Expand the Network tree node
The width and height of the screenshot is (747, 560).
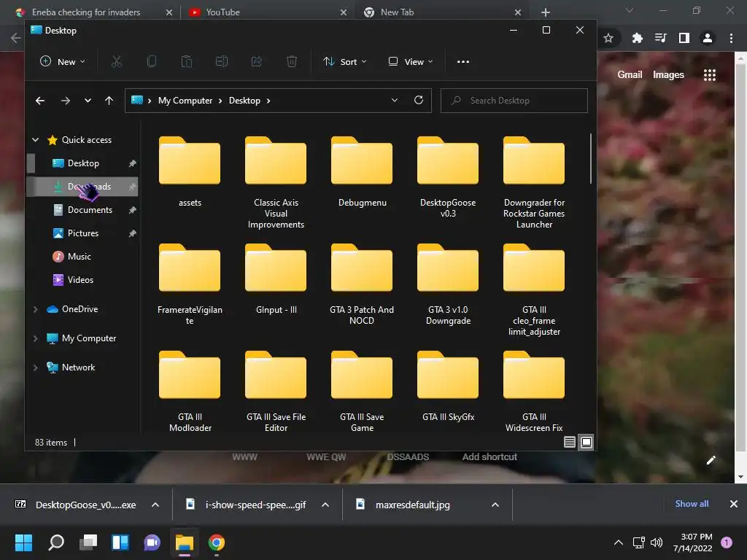(35, 367)
